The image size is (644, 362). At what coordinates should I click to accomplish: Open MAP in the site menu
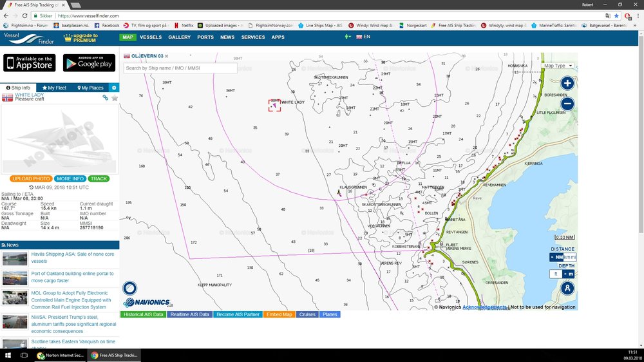(x=128, y=37)
